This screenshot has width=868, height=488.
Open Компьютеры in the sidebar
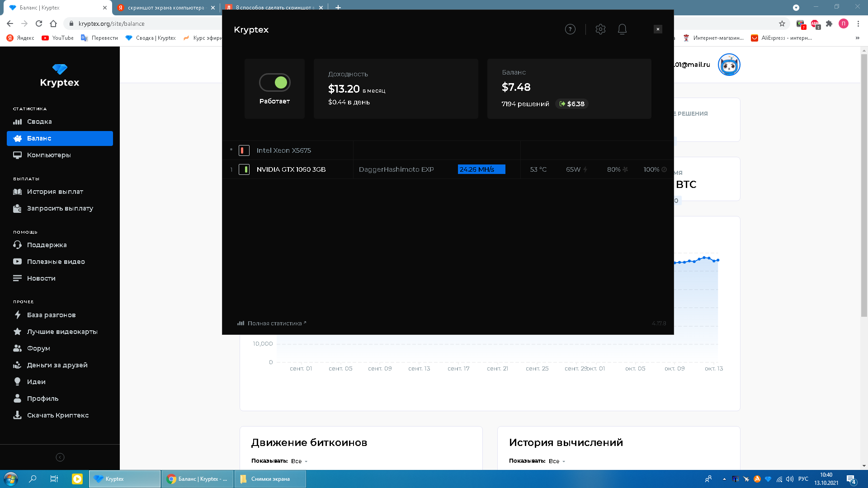60,155
